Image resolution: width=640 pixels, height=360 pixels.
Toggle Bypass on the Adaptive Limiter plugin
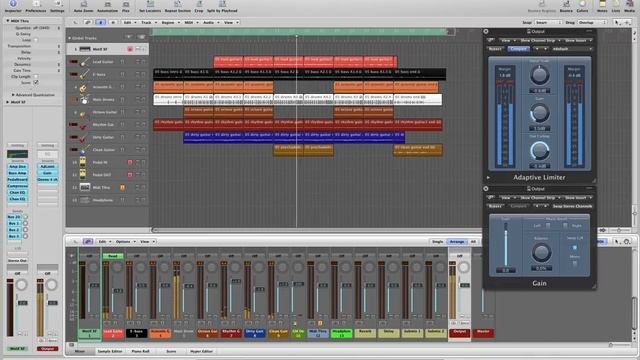pos(495,49)
